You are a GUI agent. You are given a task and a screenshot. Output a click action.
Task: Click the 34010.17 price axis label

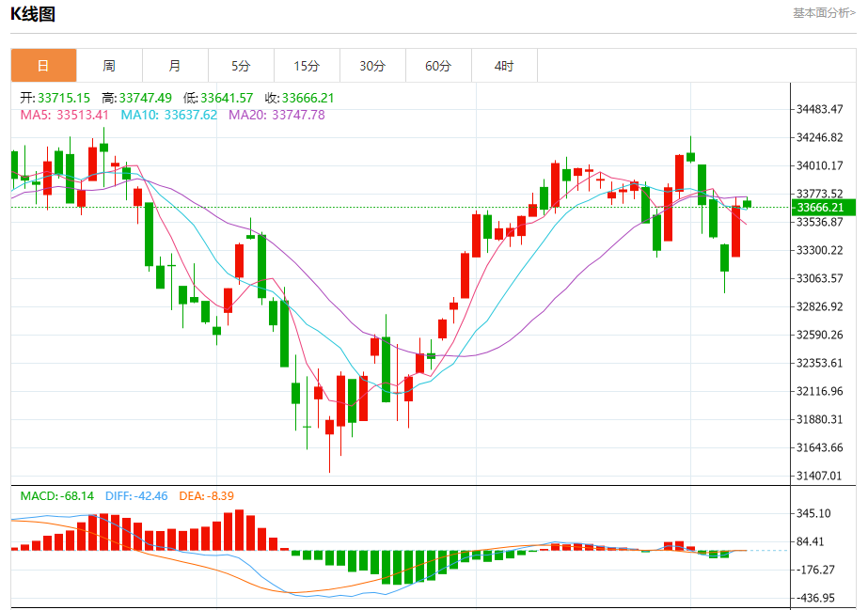(819, 165)
